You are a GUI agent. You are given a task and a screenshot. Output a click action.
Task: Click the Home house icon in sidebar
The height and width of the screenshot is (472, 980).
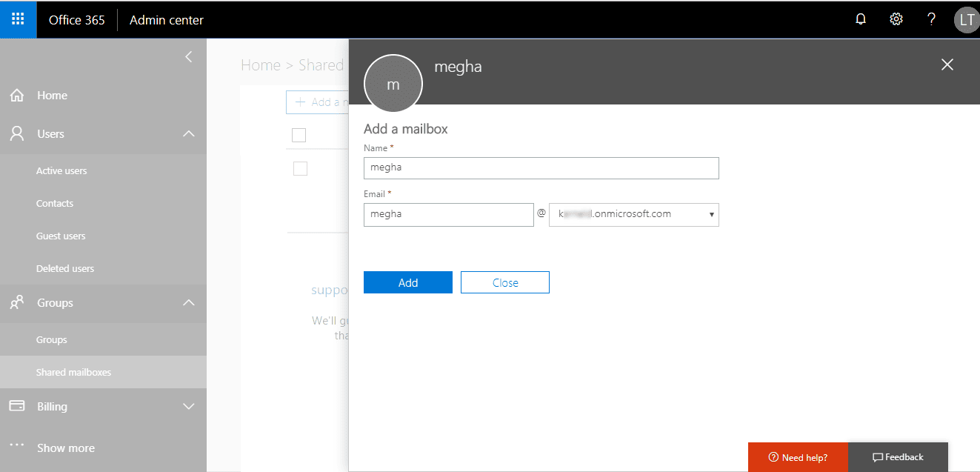click(16, 96)
